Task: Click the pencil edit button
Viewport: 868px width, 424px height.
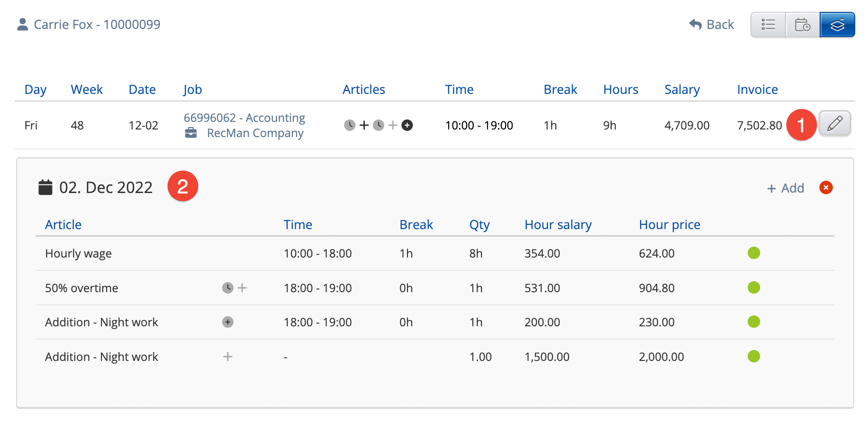Action: 834,123
